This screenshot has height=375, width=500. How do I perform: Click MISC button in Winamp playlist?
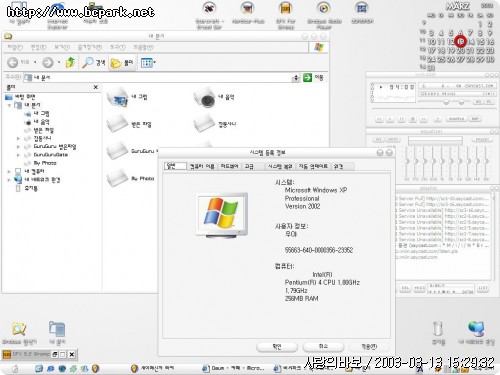tap(420, 288)
